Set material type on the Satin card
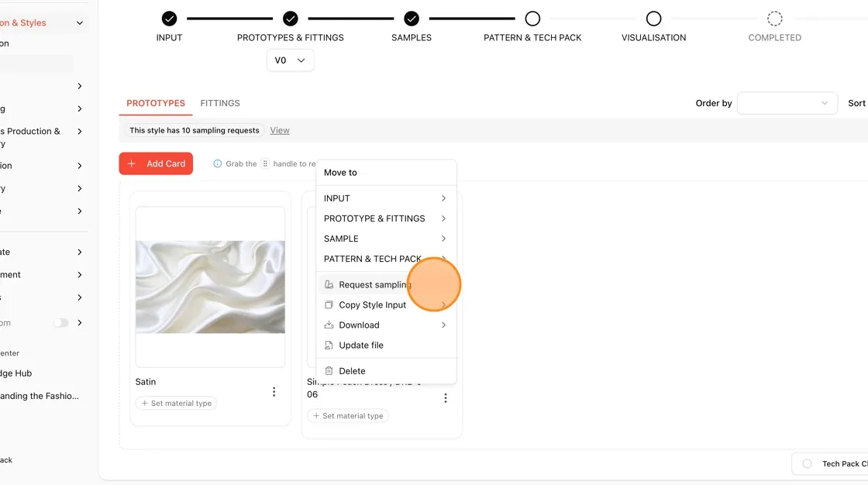Viewport: 868px width, 485px height. (176, 403)
